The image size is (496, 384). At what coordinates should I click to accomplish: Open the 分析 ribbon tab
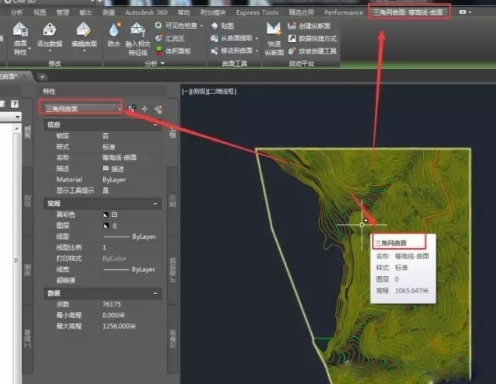point(16,13)
